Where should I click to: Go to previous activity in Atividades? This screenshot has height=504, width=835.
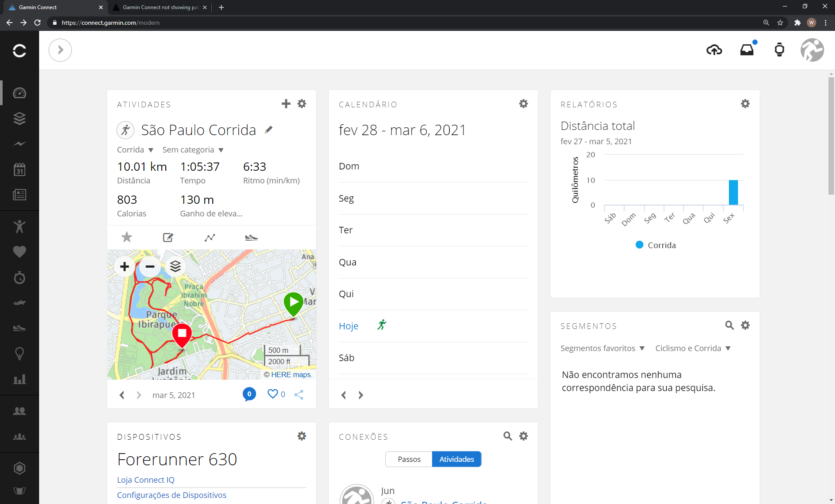[x=122, y=395]
